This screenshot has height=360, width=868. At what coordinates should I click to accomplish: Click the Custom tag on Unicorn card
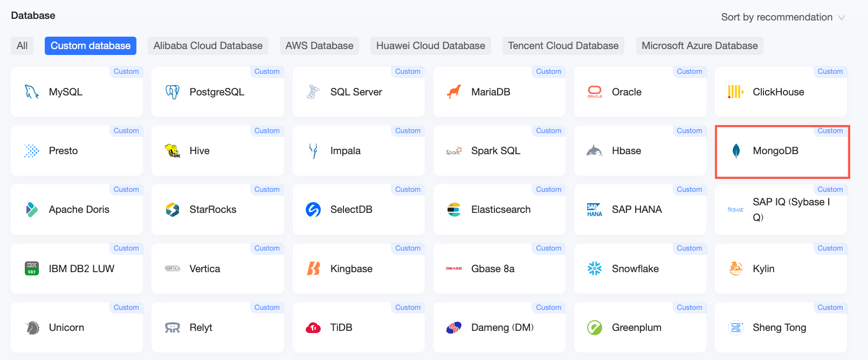click(x=126, y=307)
